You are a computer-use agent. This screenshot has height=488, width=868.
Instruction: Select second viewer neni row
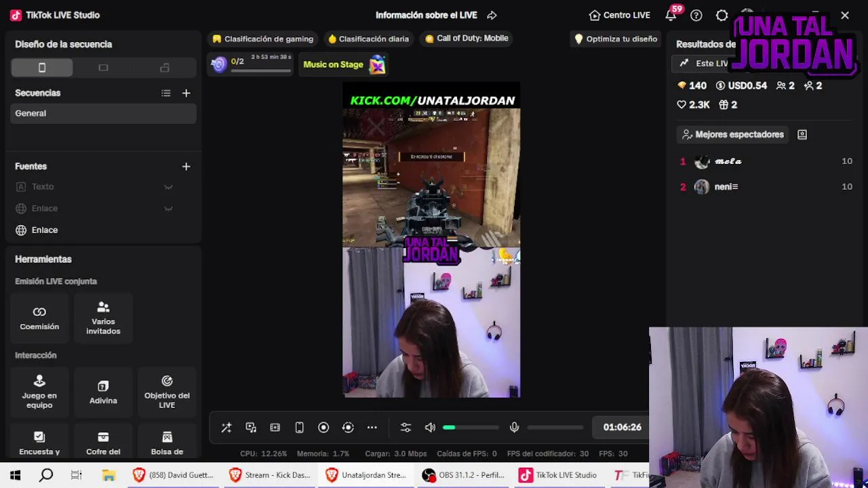pos(766,187)
